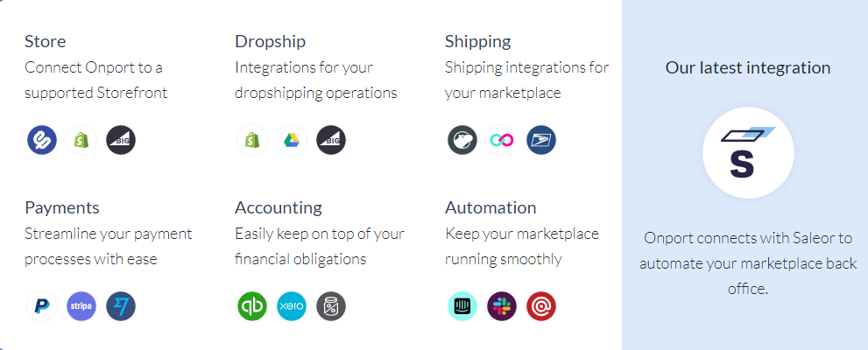Image resolution: width=868 pixels, height=350 pixels.
Task: Select the USPS eagle icon
Action: click(x=540, y=140)
